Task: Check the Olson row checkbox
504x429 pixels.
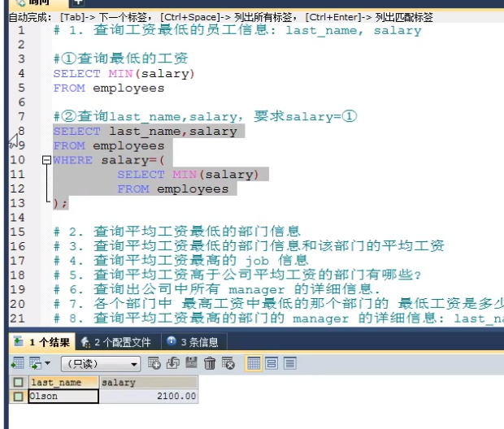Action: point(19,396)
